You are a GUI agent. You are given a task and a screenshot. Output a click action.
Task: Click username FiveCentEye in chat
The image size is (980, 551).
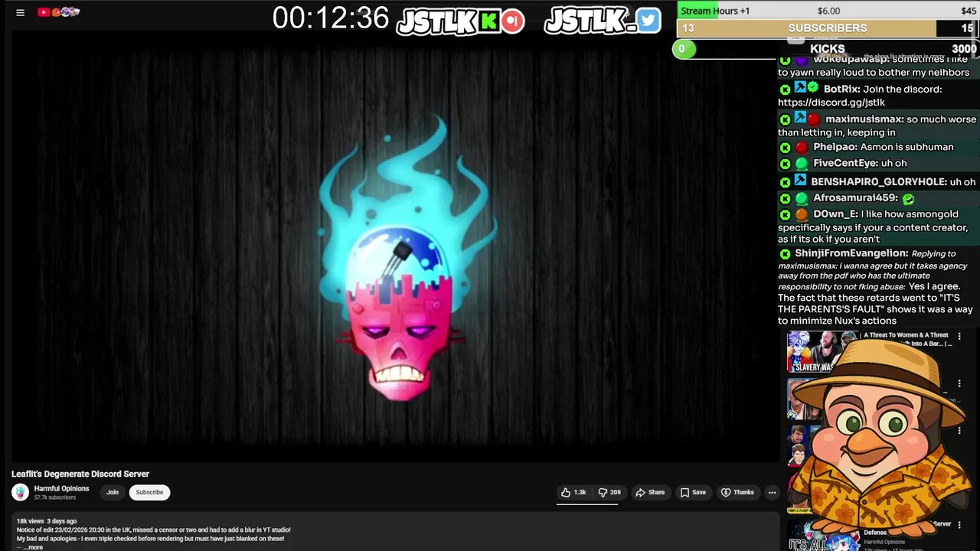pyautogui.click(x=845, y=163)
